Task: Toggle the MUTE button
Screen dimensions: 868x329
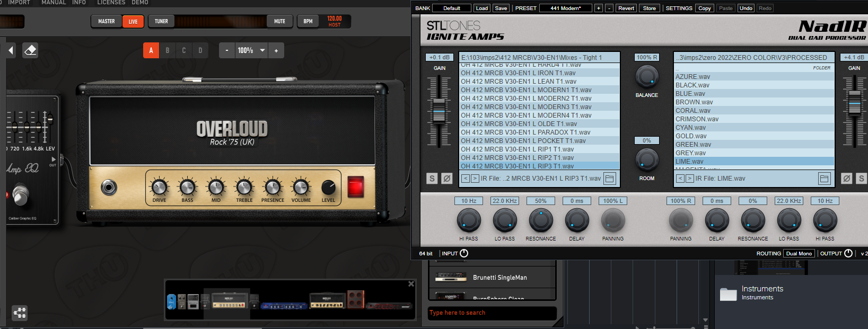Action: pos(279,21)
